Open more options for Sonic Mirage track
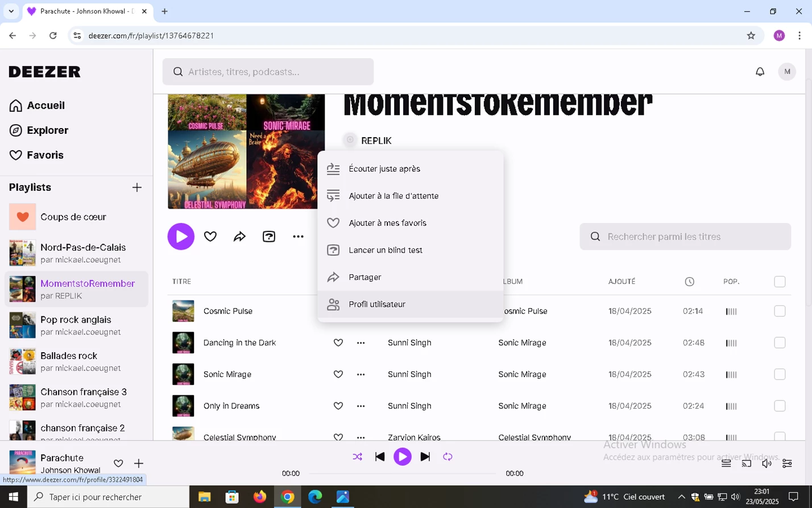Screen dimensions: 812x508 [x=361, y=374]
